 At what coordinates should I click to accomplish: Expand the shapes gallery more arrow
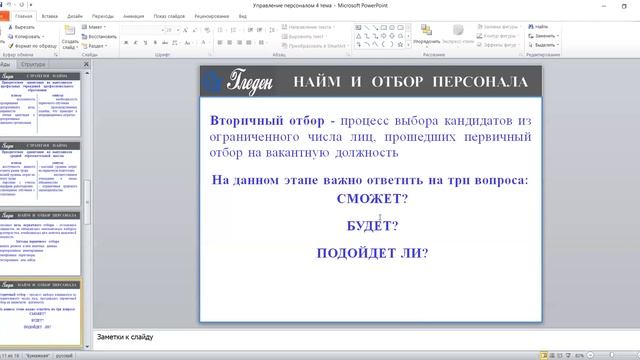point(409,45)
